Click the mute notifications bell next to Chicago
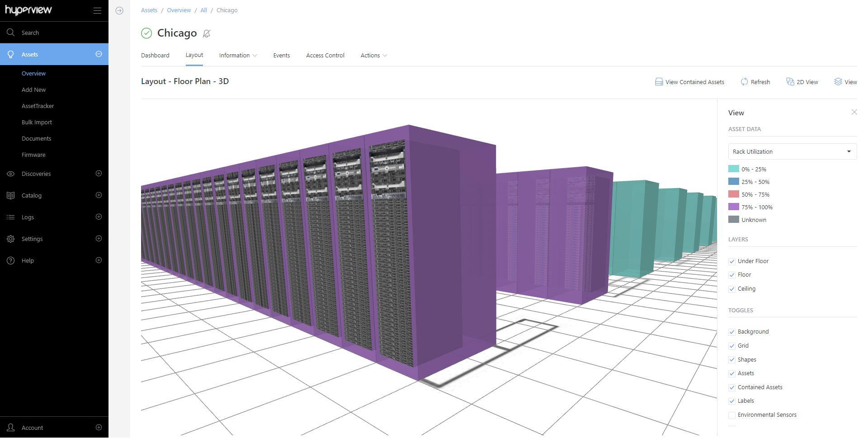This screenshot has width=868, height=438. (x=207, y=33)
